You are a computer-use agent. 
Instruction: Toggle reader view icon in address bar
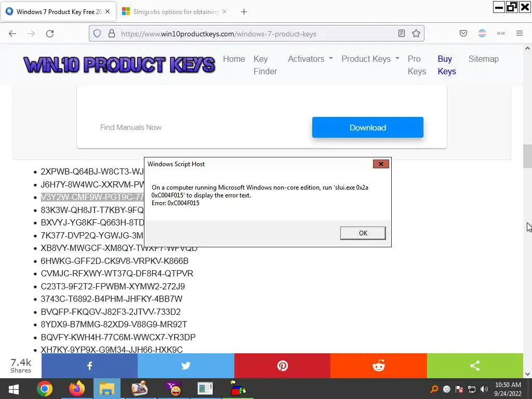(x=402, y=33)
